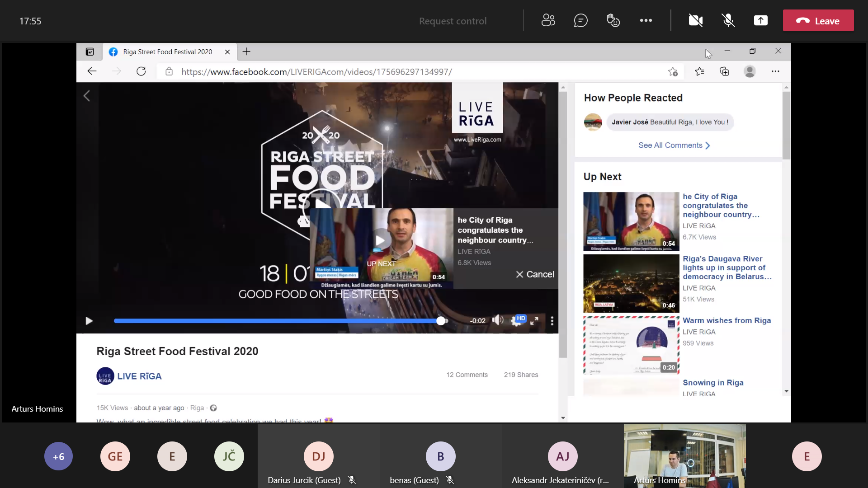The image size is (868, 488).
Task: Click the share content icon
Action: 761,20
